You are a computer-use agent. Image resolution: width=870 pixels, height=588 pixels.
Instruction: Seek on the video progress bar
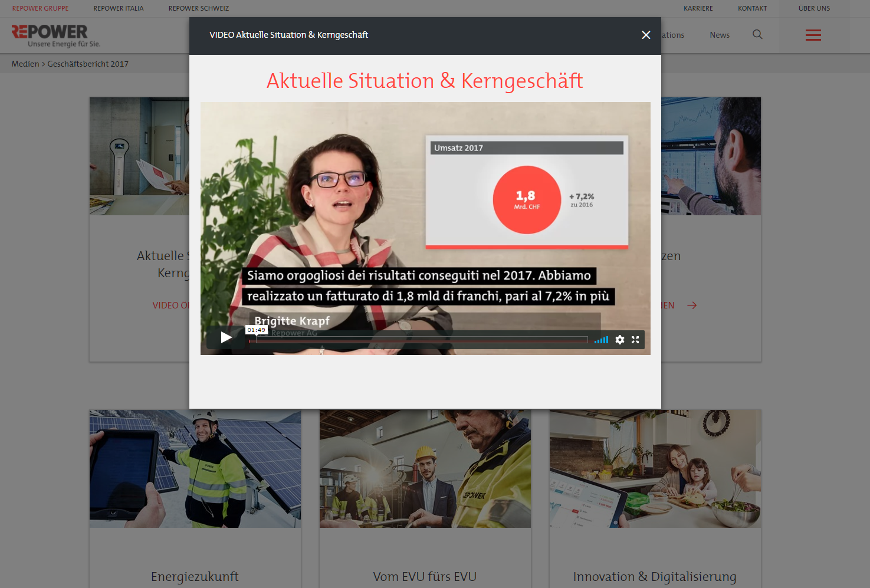coord(422,340)
